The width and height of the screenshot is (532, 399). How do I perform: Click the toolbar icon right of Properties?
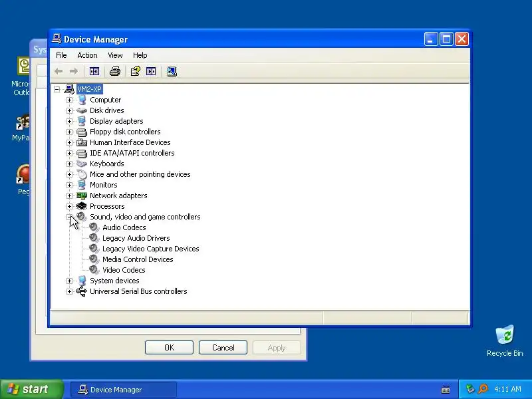pos(151,71)
